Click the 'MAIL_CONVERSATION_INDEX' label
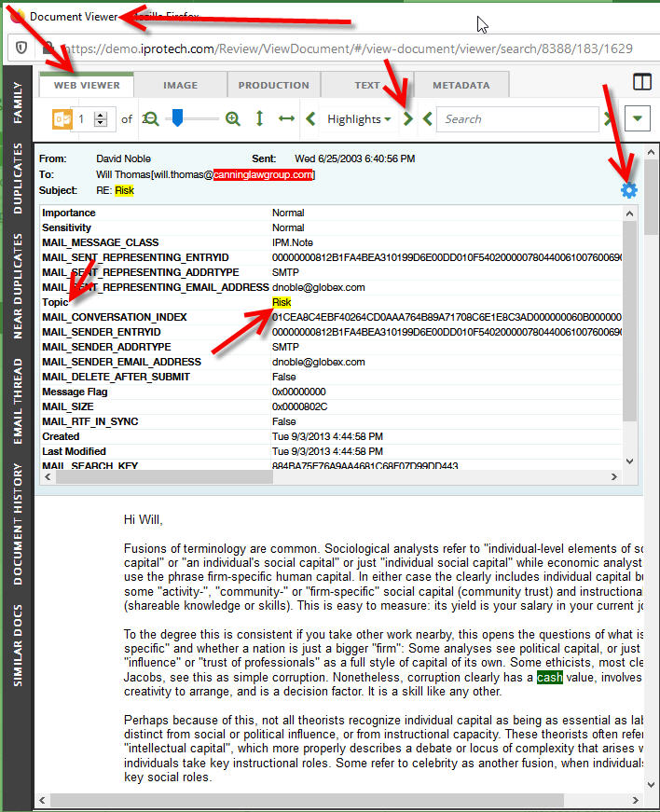The height and width of the screenshot is (812, 660). 115,318
